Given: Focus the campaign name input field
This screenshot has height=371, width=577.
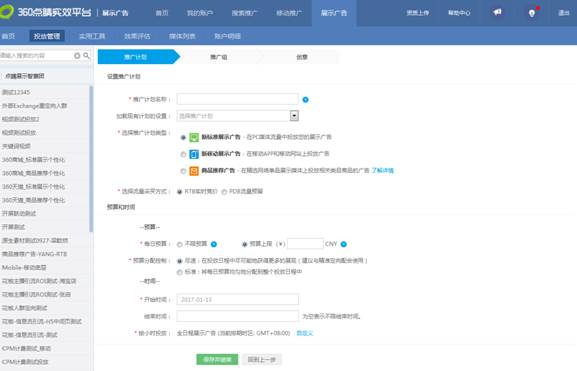Looking at the screenshot, I should click(x=237, y=99).
